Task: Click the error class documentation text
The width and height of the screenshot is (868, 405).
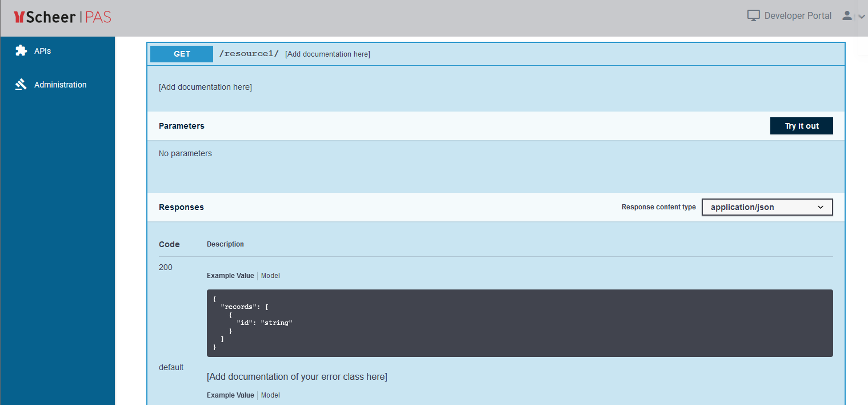Action: click(x=297, y=377)
